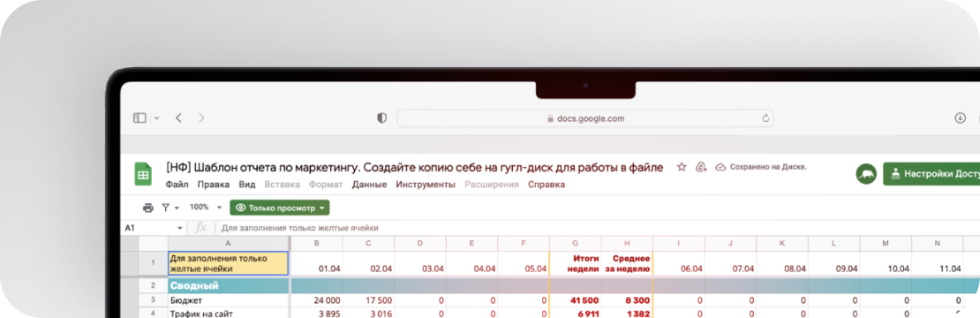
Task: Open the Правка menu
Action: coord(214,185)
